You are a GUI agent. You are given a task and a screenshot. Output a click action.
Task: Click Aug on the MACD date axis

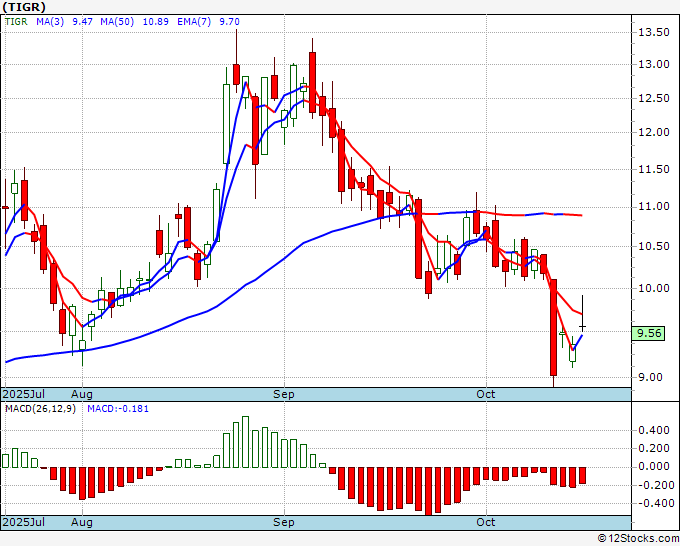point(82,522)
